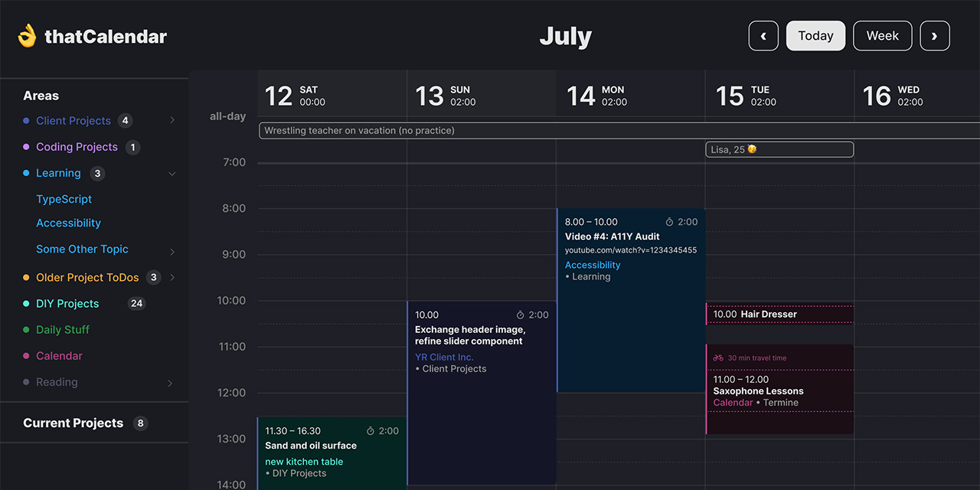Go to the next week arrow

click(x=935, y=36)
